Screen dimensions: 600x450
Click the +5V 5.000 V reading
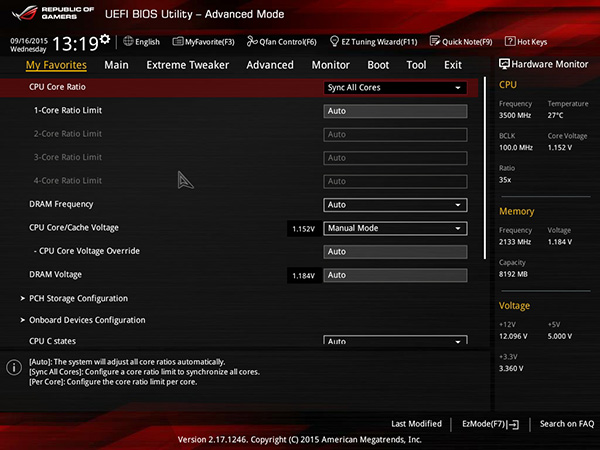(560, 336)
